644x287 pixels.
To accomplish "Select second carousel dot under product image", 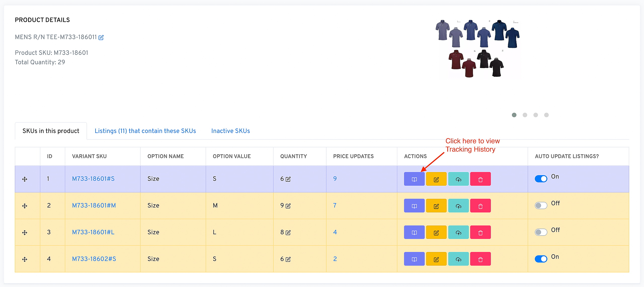I will (x=525, y=115).
